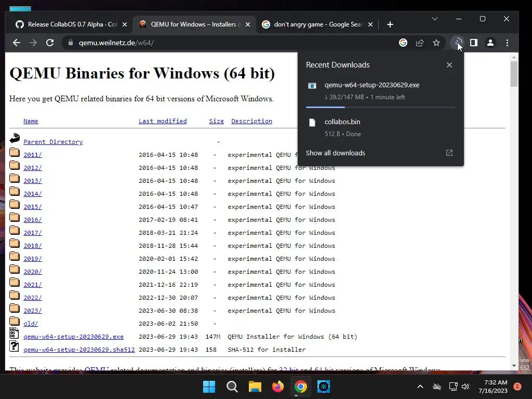Close the don't angry game tab
The image size is (532, 399).
[x=370, y=24]
